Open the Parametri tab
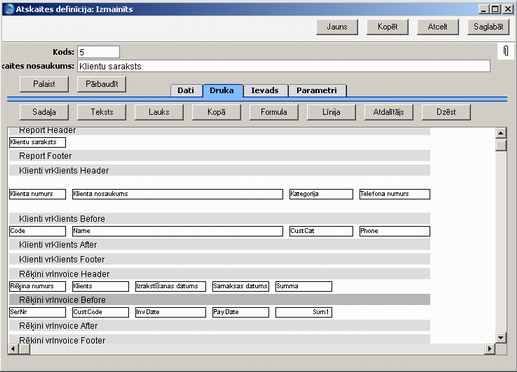Screen dimensions: 517x372 (x=317, y=91)
